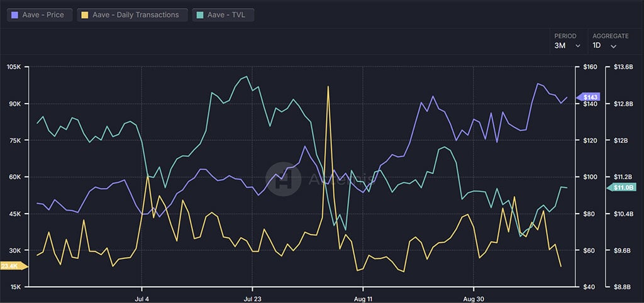Click the purple Aave - Price color swatch
The image size is (644, 303).
tap(15, 15)
